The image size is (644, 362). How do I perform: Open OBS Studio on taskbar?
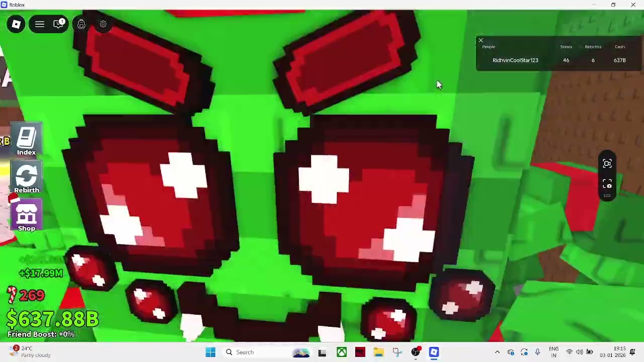coord(416,352)
